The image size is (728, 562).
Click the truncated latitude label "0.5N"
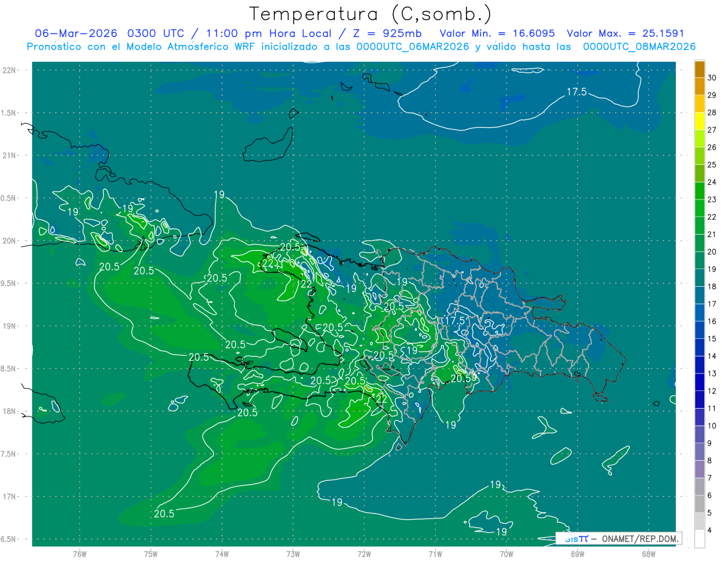pos(9,198)
